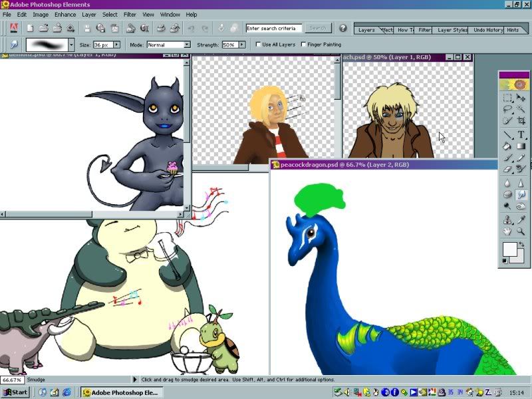Select the Brush tool in toolbox
The width and height of the screenshot is (532, 399).
(x=507, y=158)
